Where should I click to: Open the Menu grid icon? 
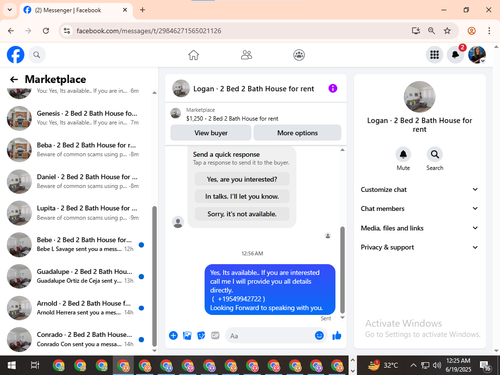pyautogui.click(x=434, y=55)
